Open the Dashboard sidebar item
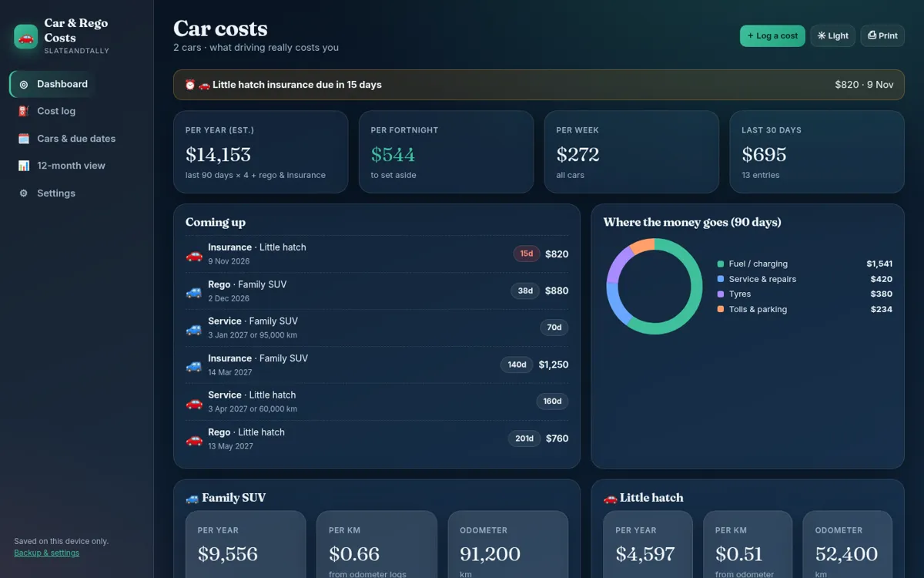This screenshot has height=578, width=924. pos(54,84)
